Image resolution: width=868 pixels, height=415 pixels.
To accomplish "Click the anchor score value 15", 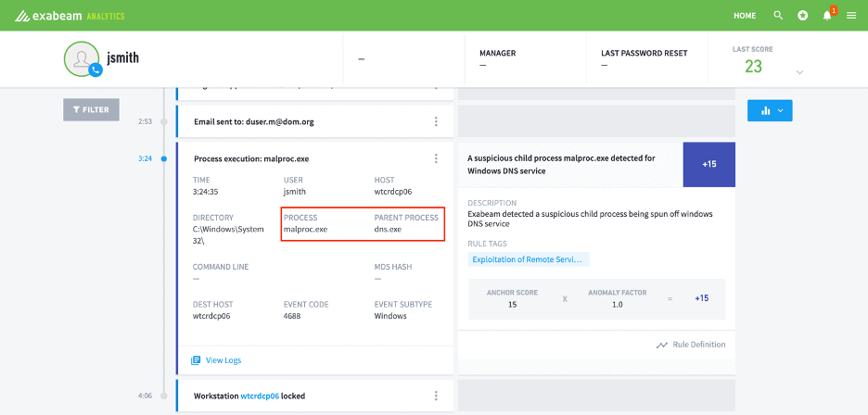I will 512,304.
